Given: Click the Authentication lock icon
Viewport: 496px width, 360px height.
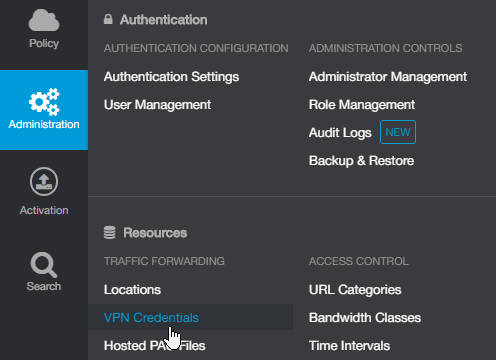Looking at the screenshot, I should [x=108, y=19].
